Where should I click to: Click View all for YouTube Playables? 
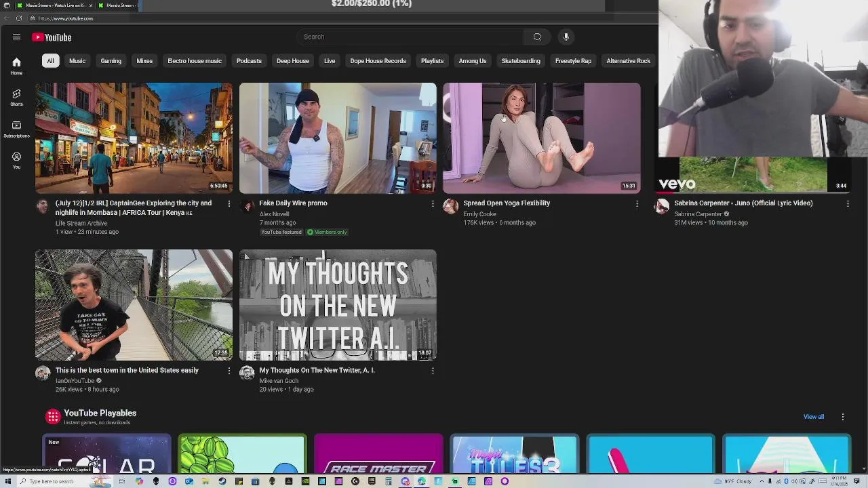tap(814, 417)
